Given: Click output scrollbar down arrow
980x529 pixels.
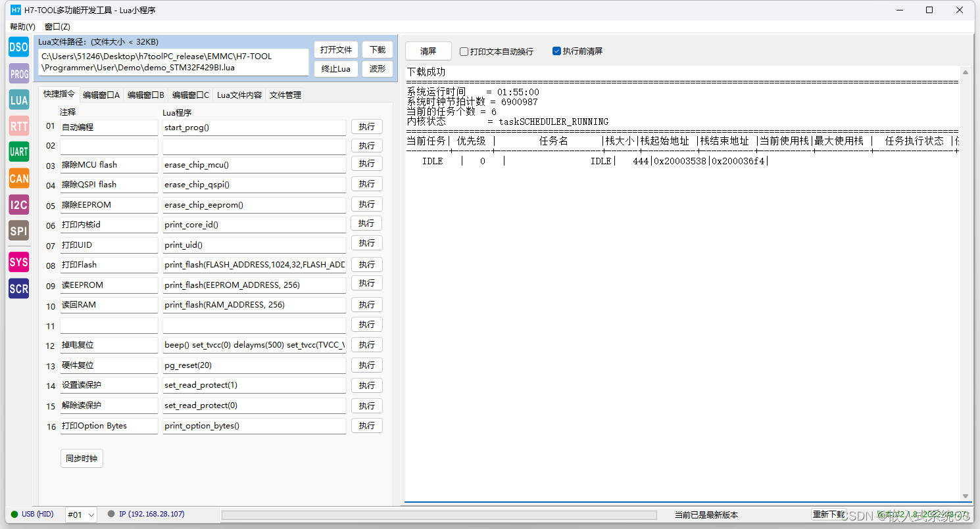Looking at the screenshot, I should click(966, 496).
